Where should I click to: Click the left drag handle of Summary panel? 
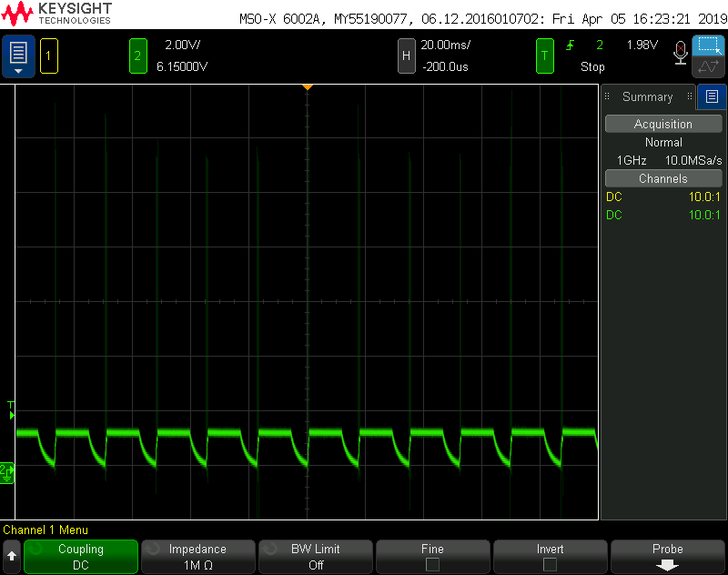(x=607, y=96)
